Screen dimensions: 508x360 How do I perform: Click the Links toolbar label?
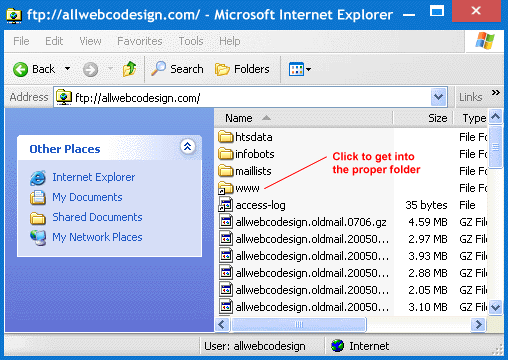coord(471,97)
